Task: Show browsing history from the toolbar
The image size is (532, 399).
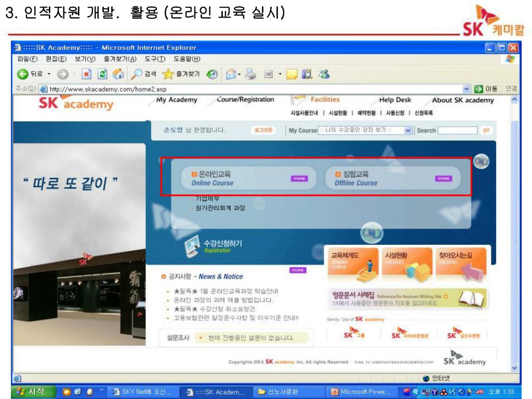Action: [x=212, y=74]
